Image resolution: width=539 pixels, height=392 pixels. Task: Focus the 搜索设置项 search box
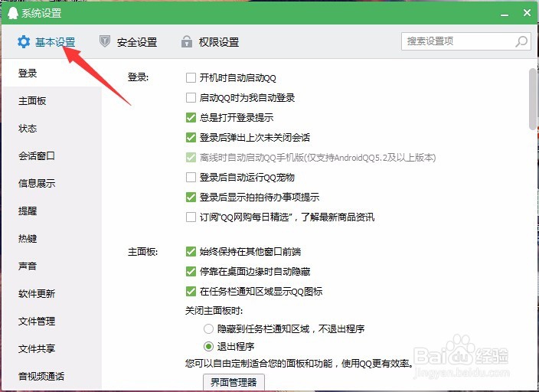[466, 41]
